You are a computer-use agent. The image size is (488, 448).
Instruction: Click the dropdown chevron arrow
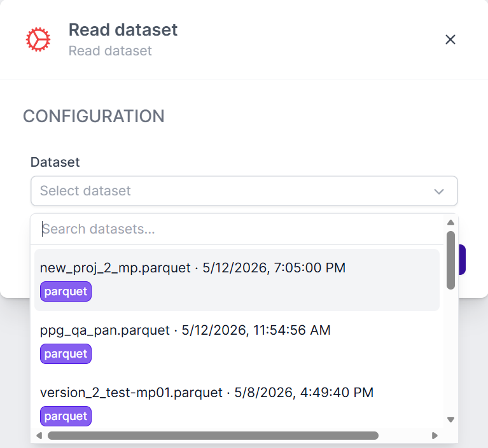coord(439,192)
